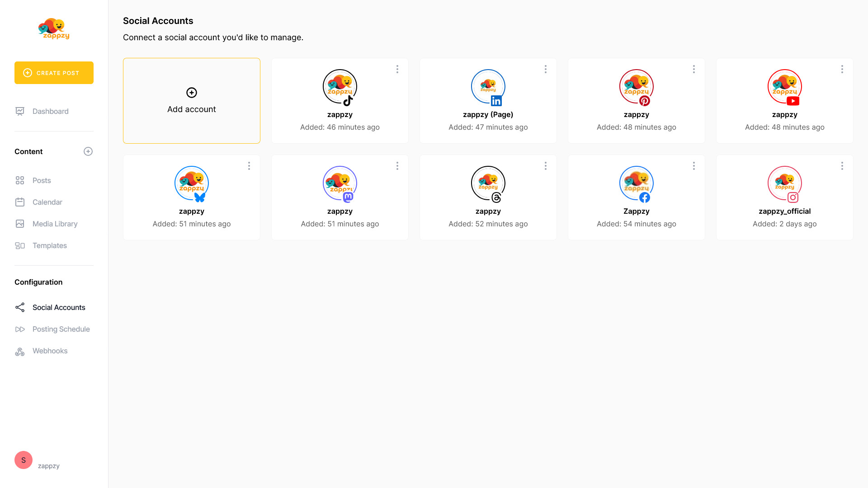Image resolution: width=868 pixels, height=488 pixels.
Task: Click the Create Post button
Action: [x=54, y=73]
